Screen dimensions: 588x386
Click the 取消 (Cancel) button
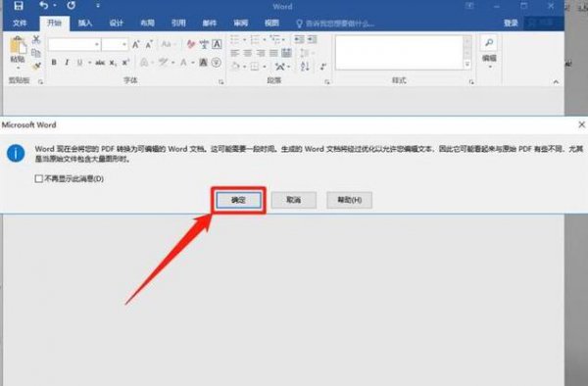[x=294, y=200]
